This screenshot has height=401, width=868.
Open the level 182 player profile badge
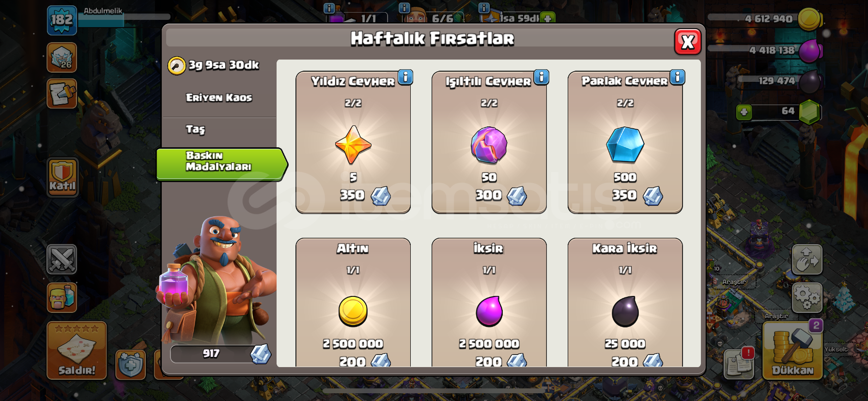[x=62, y=20]
